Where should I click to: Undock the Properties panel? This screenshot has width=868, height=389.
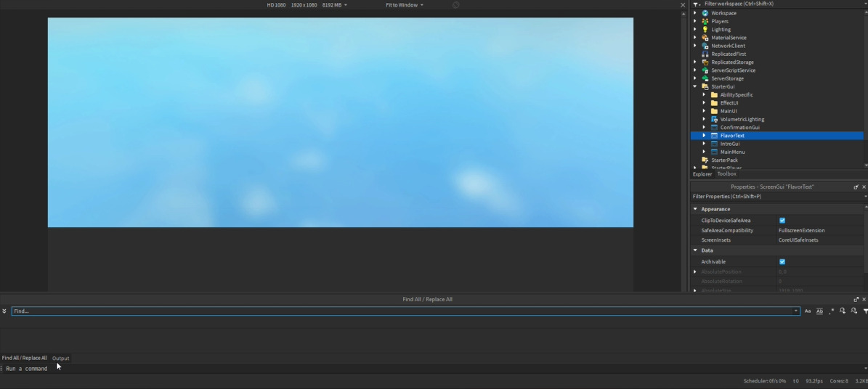coord(856,187)
